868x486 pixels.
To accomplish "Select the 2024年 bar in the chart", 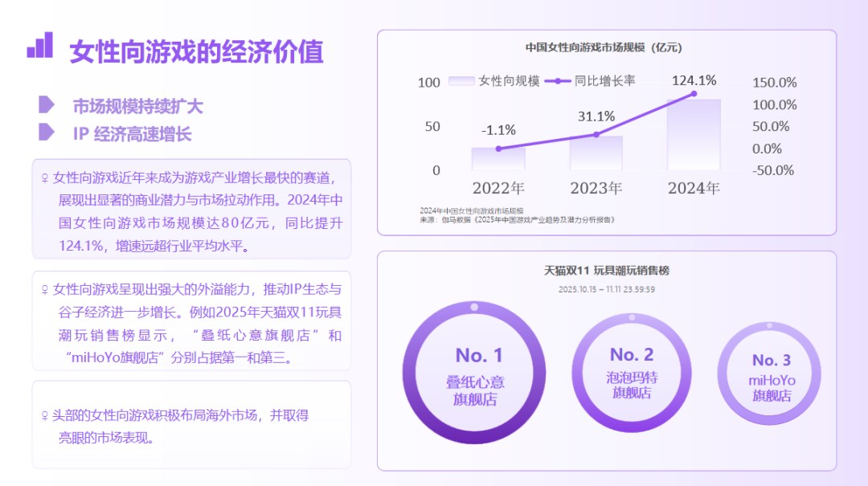I will tap(694, 135).
